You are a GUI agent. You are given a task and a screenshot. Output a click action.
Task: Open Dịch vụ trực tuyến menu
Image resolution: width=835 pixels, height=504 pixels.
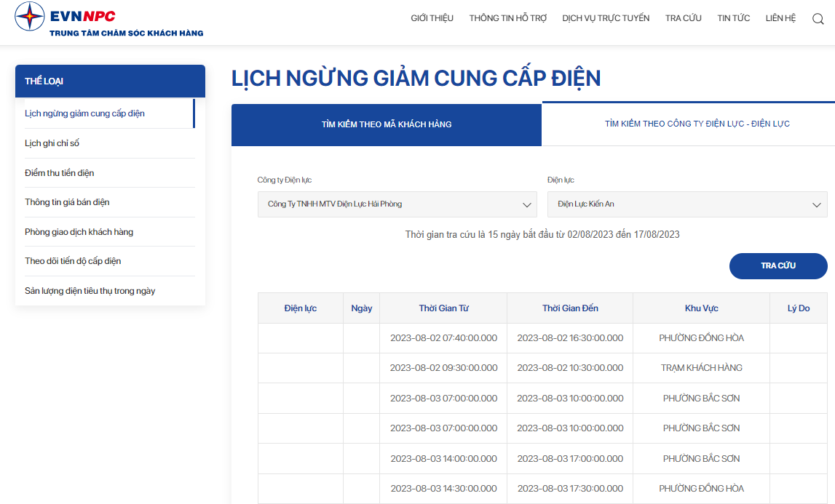tap(606, 18)
